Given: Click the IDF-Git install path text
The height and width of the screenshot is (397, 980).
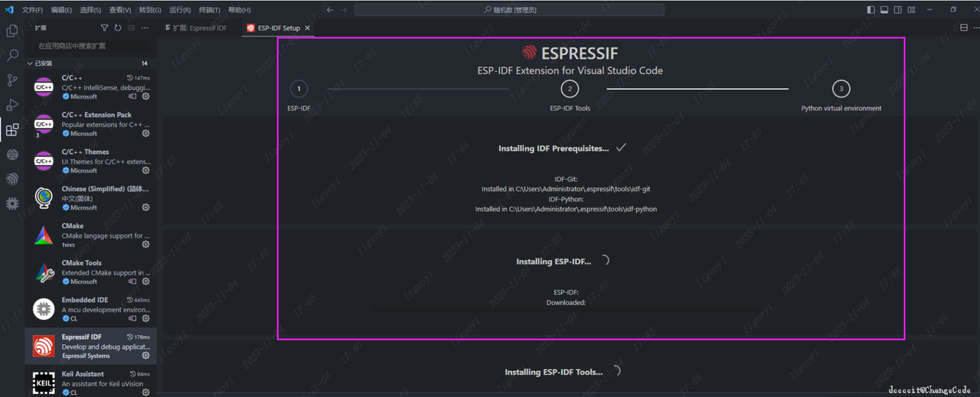Looking at the screenshot, I should pos(566,189).
